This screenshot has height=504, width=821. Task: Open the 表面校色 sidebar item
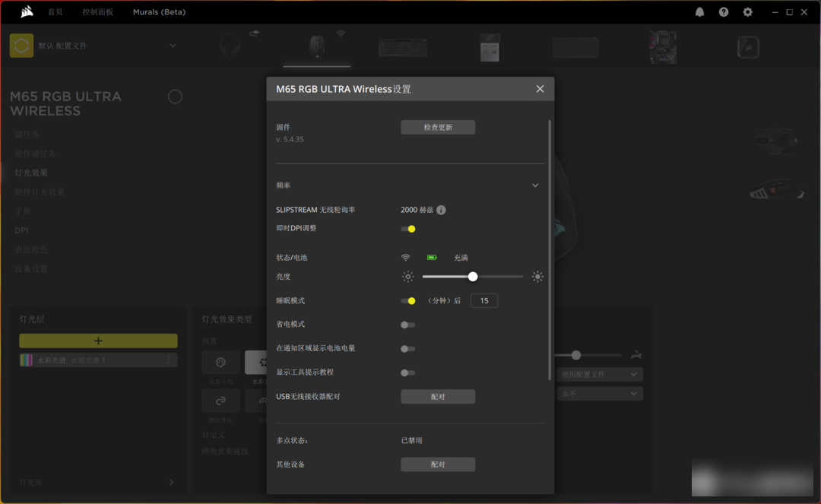(31, 249)
